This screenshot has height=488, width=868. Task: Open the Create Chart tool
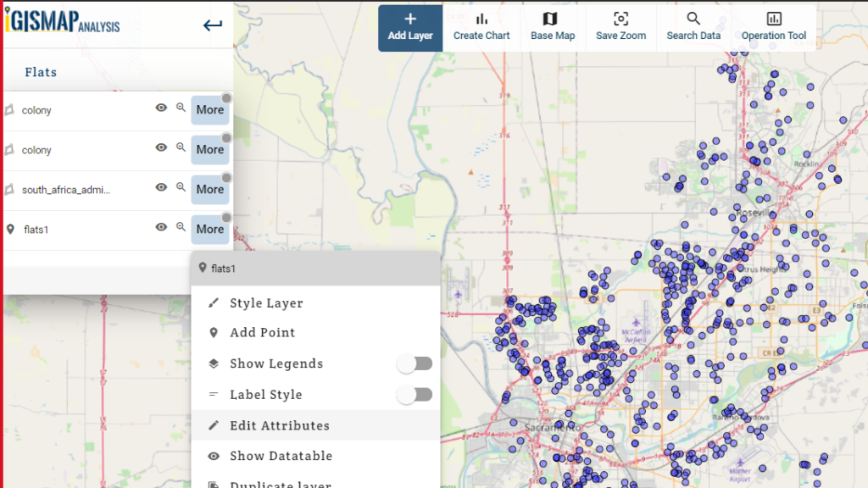click(481, 25)
